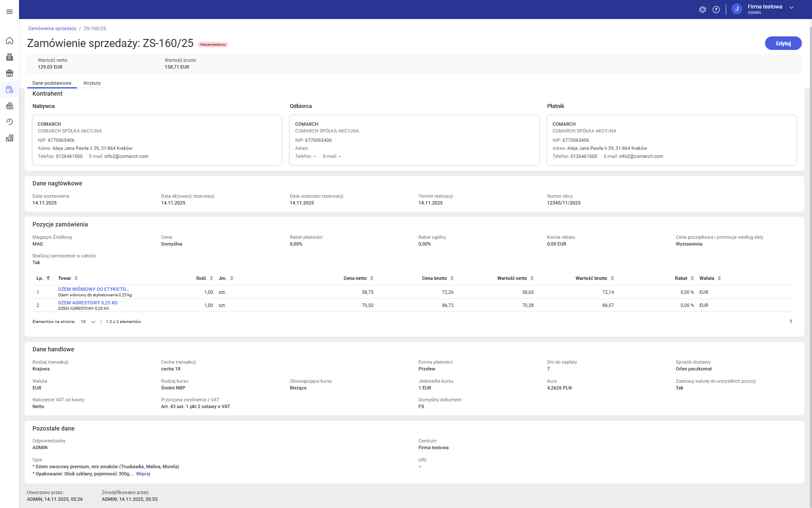
Task: Open the AI chat assistant icon
Action: 702,9
